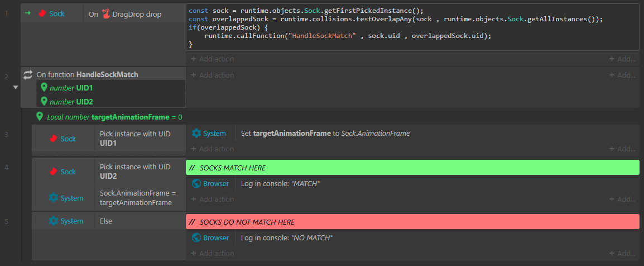This screenshot has width=644, height=266.
Task: Select the red SOCKS DO NOT MATCH HERE comment
Action: coord(413,222)
